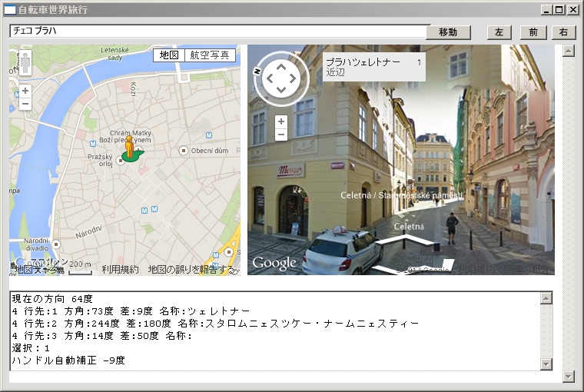Click the Národní street label on map

pos(88,232)
